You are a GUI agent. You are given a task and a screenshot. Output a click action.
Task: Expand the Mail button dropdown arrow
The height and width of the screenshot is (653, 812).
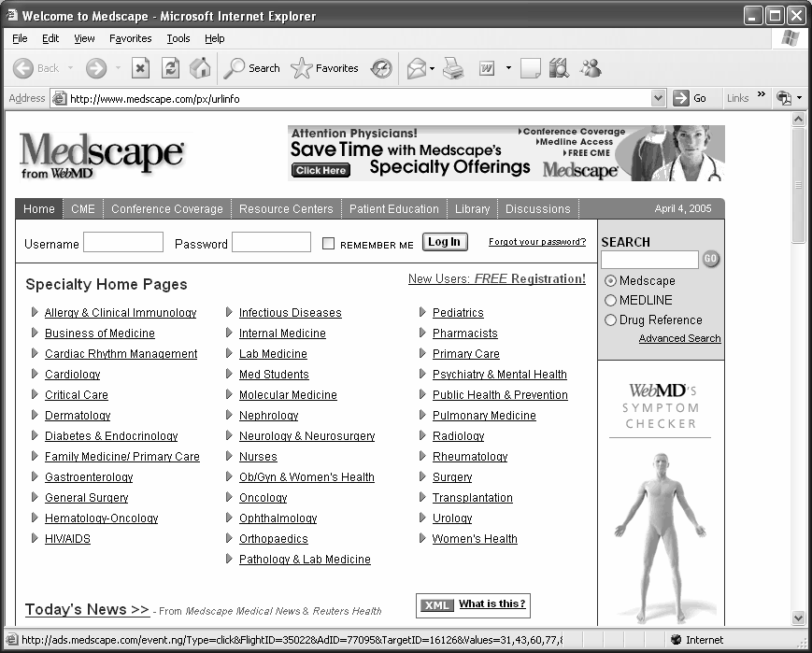tap(432, 68)
